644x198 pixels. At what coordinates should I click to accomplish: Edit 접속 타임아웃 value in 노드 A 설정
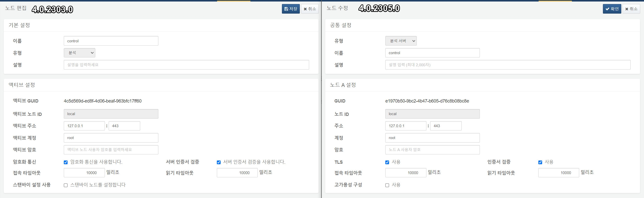pyautogui.click(x=406, y=173)
